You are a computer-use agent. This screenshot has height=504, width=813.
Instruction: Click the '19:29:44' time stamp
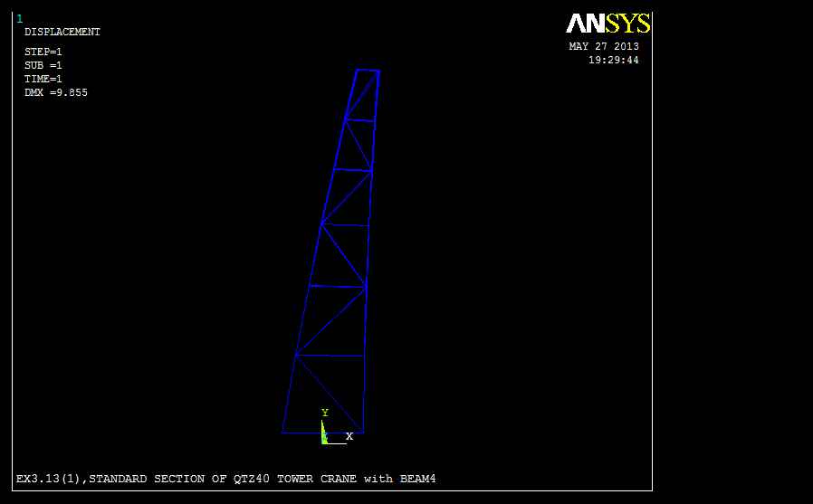614,60
